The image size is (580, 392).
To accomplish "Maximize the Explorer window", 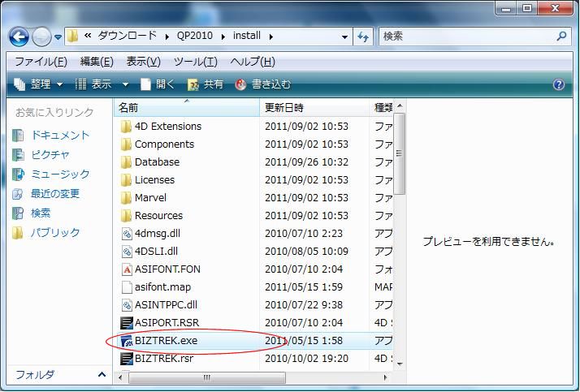I will [x=527, y=8].
